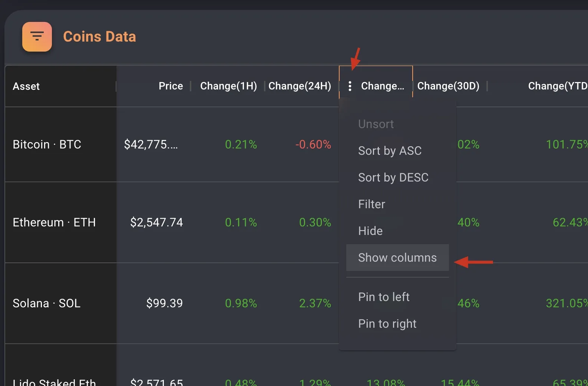Select Sort by DESC
This screenshot has width=588, height=386.
(397, 177)
